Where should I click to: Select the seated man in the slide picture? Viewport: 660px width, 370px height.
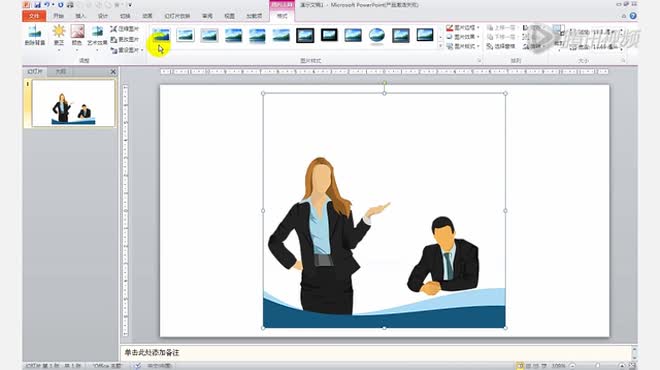coord(443,256)
